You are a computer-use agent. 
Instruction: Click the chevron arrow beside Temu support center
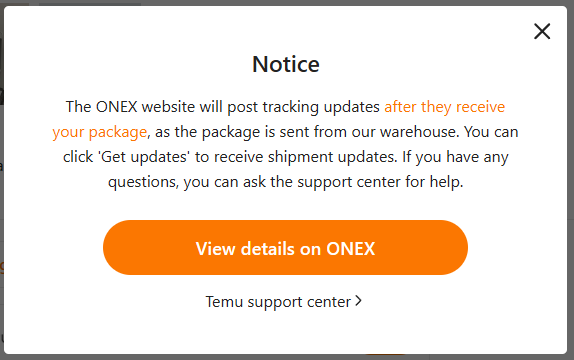[x=358, y=301]
